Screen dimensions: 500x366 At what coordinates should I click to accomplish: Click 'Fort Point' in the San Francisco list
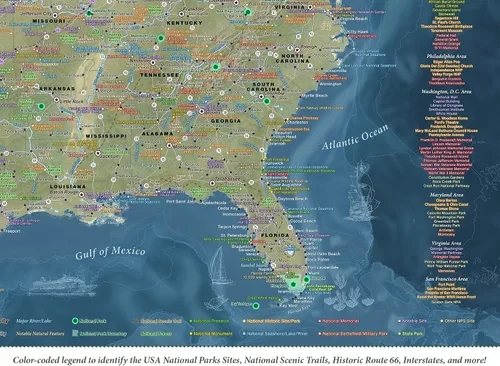tap(446, 285)
